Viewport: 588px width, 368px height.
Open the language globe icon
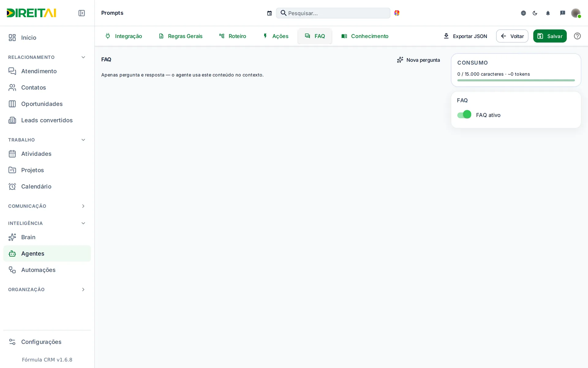(523, 13)
